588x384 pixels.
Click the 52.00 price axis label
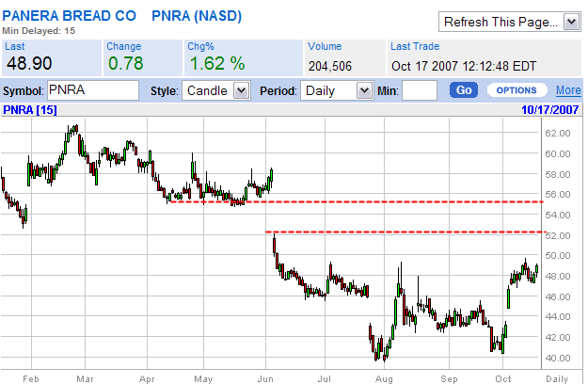coord(558,236)
